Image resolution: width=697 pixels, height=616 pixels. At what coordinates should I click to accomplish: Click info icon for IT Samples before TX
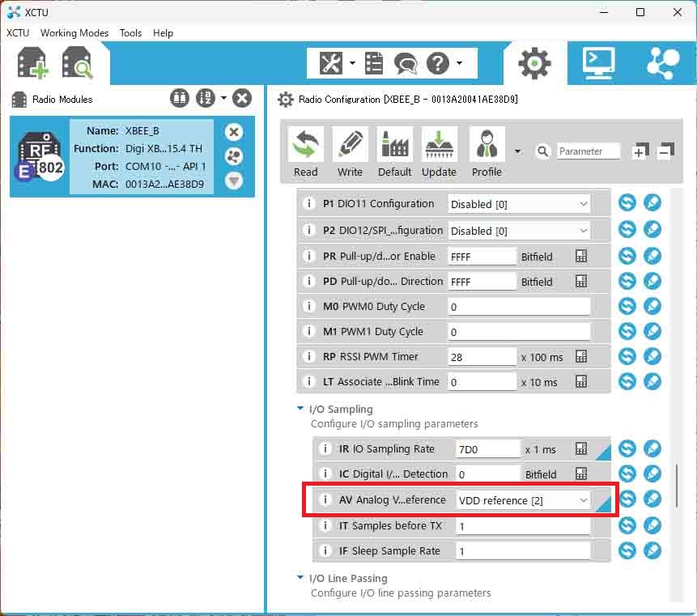click(x=325, y=525)
